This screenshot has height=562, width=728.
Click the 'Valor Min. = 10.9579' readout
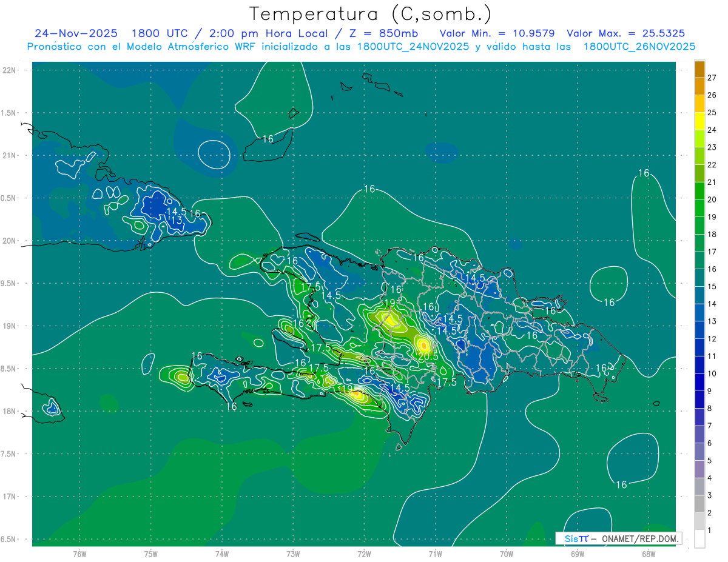click(497, 33)
